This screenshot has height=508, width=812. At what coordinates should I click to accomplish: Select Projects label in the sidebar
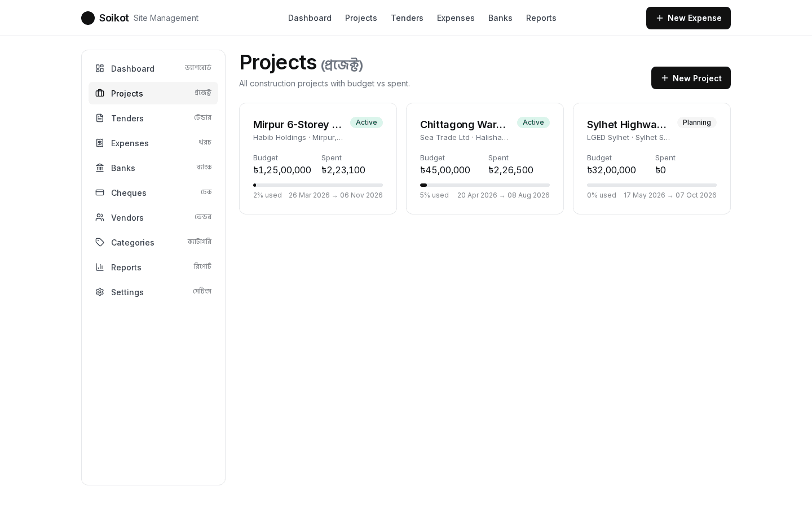coord(127,93)
